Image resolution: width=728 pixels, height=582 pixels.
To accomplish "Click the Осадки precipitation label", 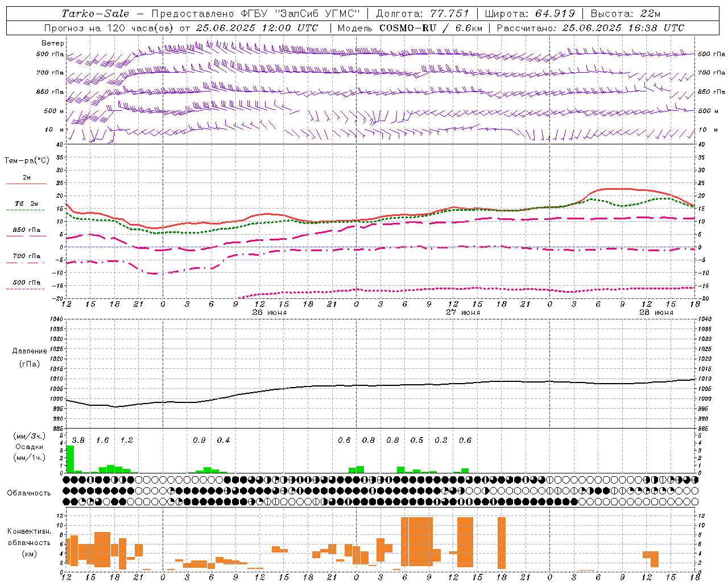I will [30, 447].
